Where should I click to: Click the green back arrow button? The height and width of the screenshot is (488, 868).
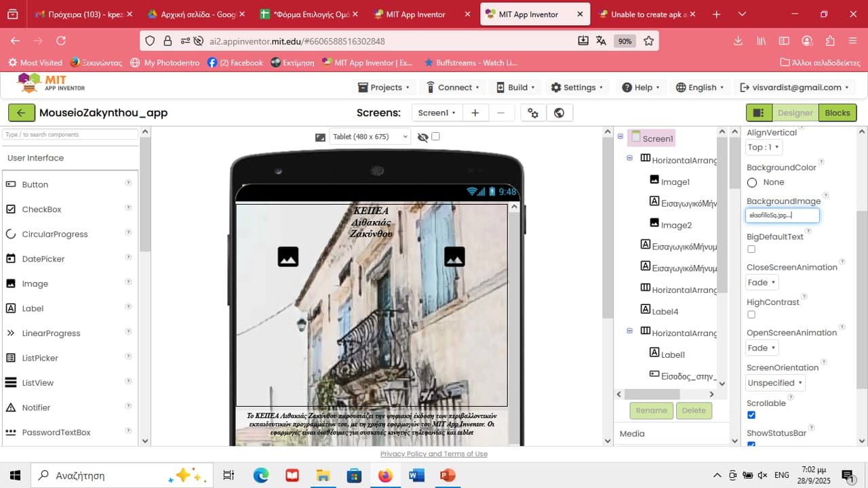point(22,113)
